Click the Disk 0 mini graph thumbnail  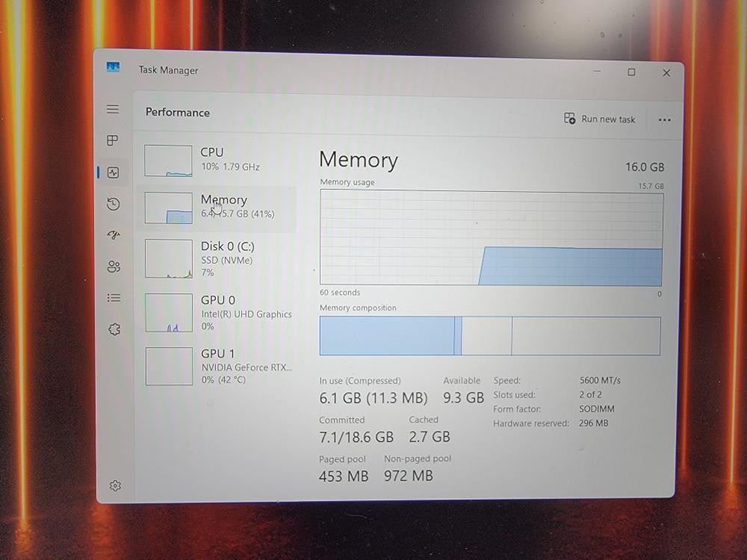point(169,258)
